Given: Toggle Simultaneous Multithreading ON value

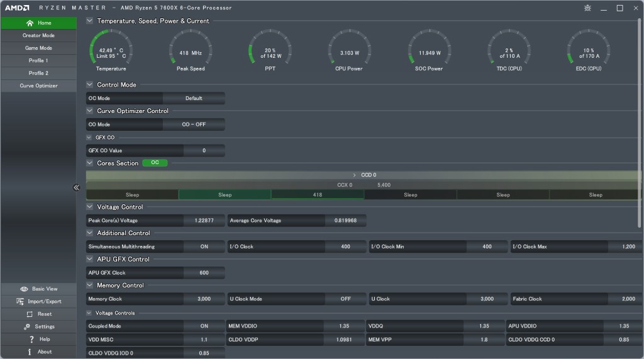Looking at the screenshot, I should coord(204,247).
